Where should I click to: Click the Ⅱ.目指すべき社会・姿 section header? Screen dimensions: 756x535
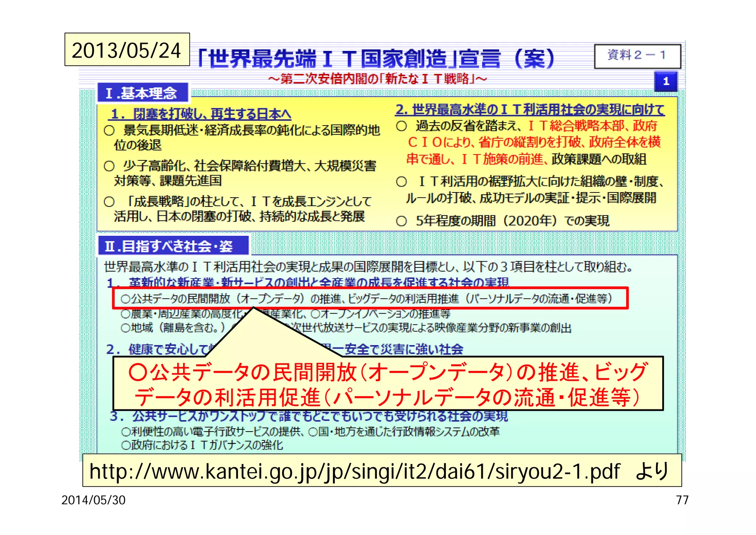click(x=173, y=246)
